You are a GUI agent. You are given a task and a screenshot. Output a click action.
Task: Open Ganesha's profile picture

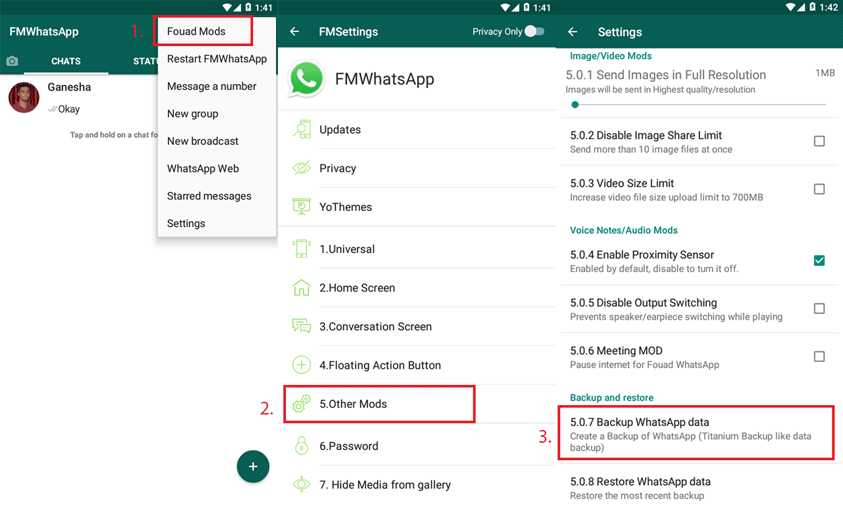[x=24, y=97]
